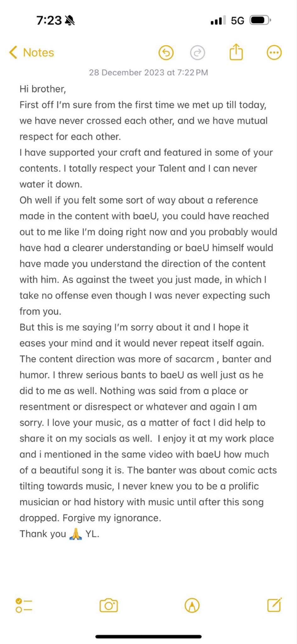The width and height of the screenshot is (297, 644).
Task: Tap the 7:23 status bar clock
Action: [x=49, y=21]
